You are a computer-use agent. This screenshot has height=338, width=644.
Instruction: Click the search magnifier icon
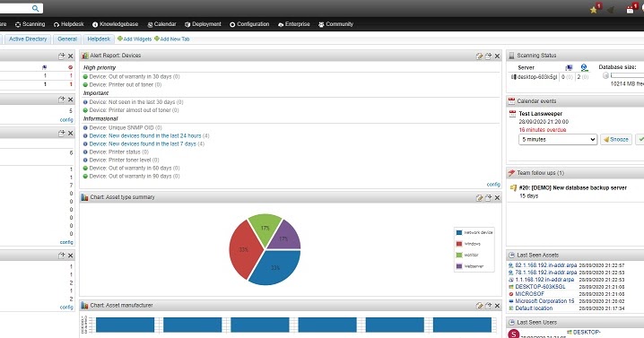pos(36,8)
